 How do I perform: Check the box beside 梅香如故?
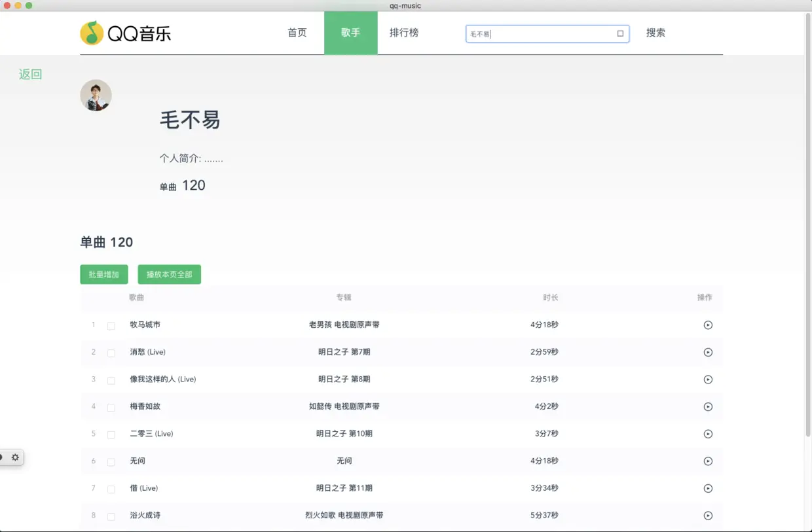click(x=111, y=408)
